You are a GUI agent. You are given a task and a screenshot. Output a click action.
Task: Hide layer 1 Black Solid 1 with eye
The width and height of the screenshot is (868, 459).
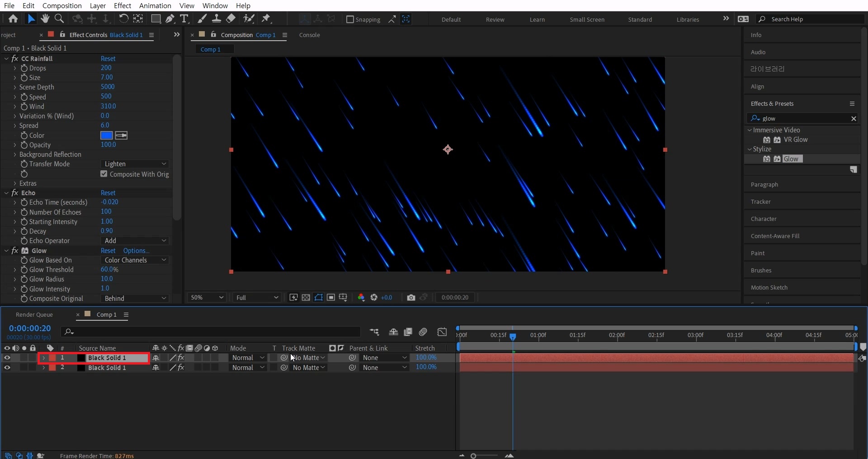coord(7,358)
